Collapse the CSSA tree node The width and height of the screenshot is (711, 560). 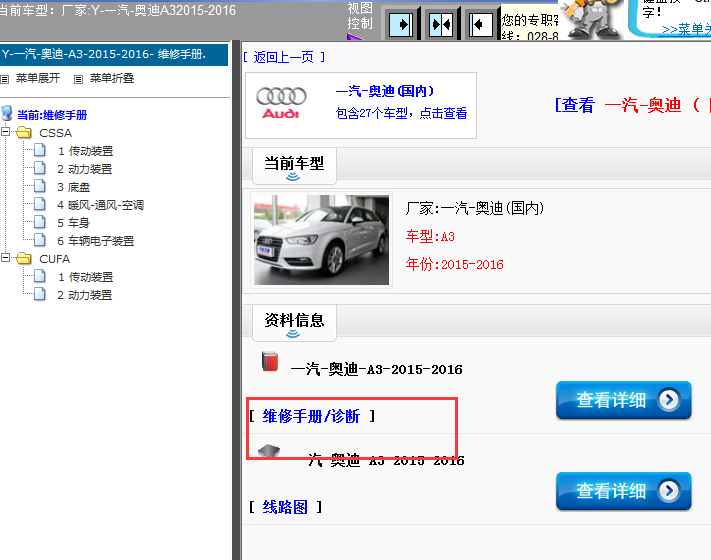5,132
